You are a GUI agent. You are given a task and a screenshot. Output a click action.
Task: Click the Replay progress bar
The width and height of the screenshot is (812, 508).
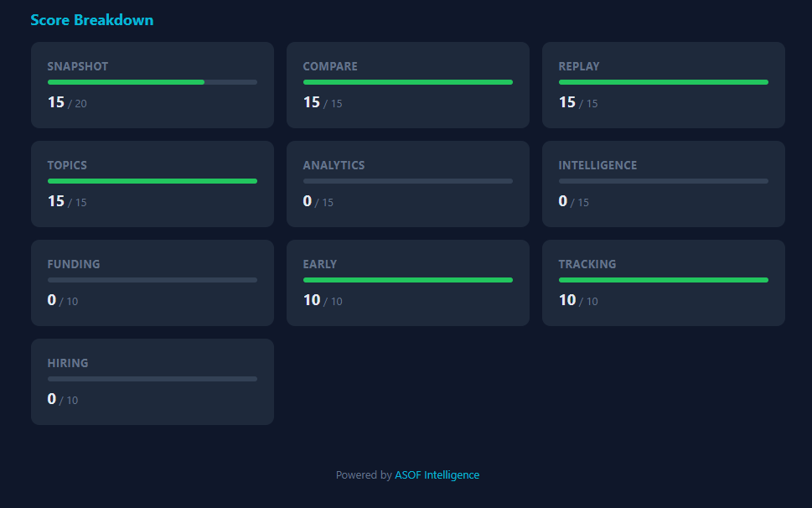click(x=664, y=82)
